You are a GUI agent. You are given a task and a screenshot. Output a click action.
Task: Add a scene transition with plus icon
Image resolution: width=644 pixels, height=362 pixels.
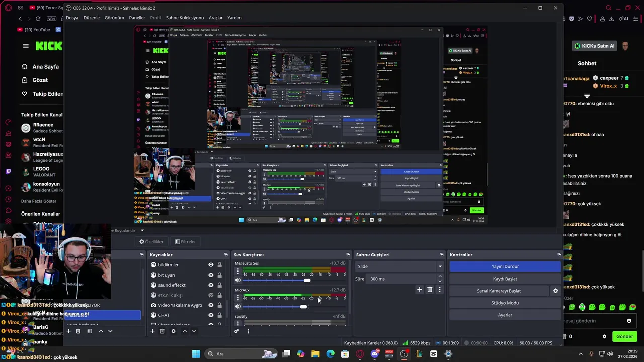click(420, 289)
